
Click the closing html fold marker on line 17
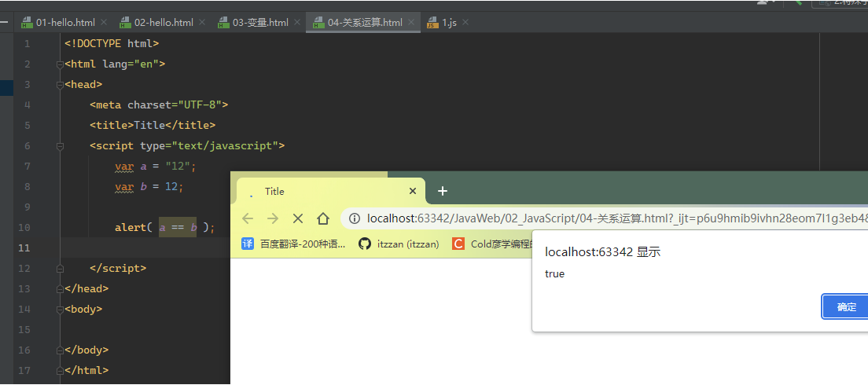tap(60, 371)
